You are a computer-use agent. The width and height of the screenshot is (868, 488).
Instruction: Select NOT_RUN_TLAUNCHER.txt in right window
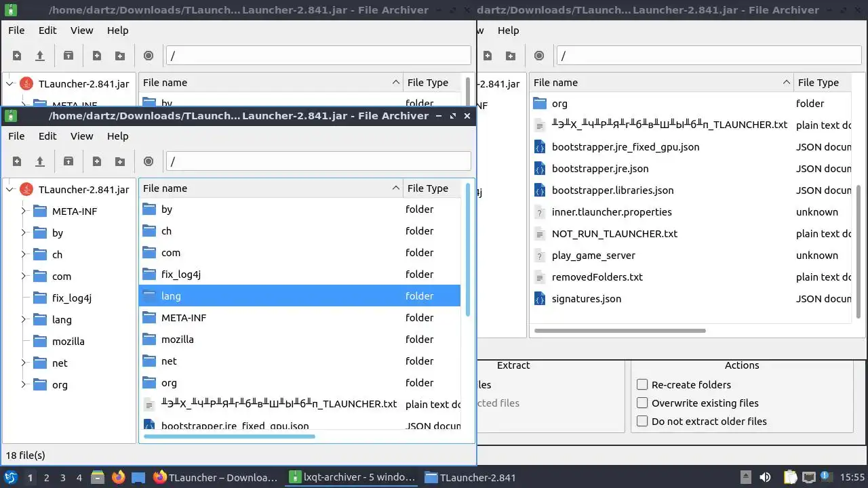614,234
